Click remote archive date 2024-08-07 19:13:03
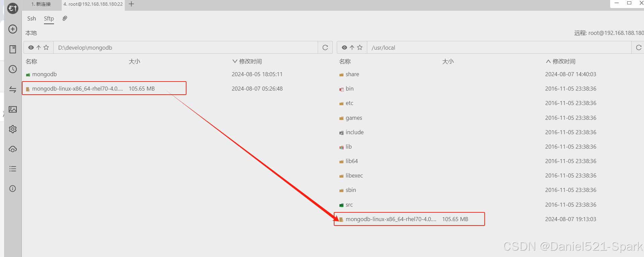Screen dimensions: 644x257 pyautogui.click(x=571, y=219)
